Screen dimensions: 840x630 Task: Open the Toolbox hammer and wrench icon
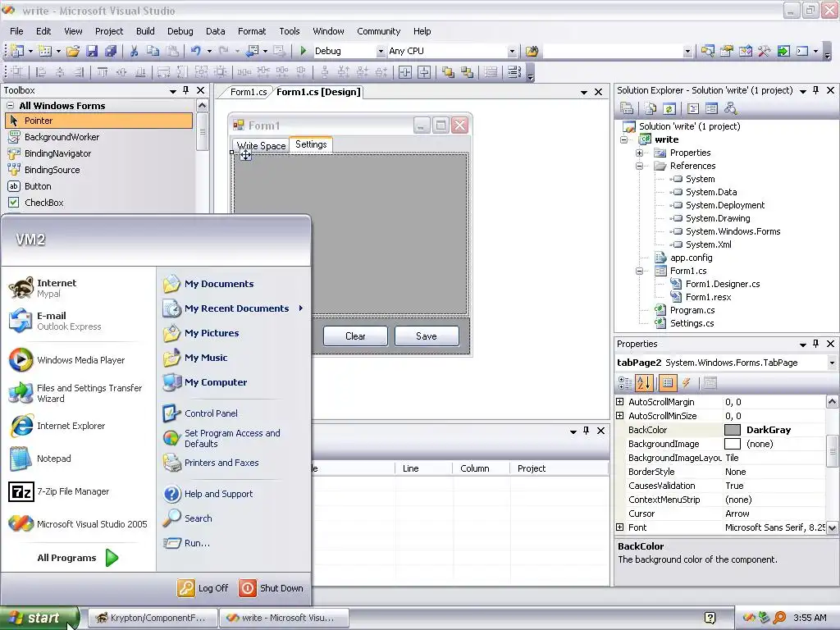pyautogui.click(x=764, y=51)
